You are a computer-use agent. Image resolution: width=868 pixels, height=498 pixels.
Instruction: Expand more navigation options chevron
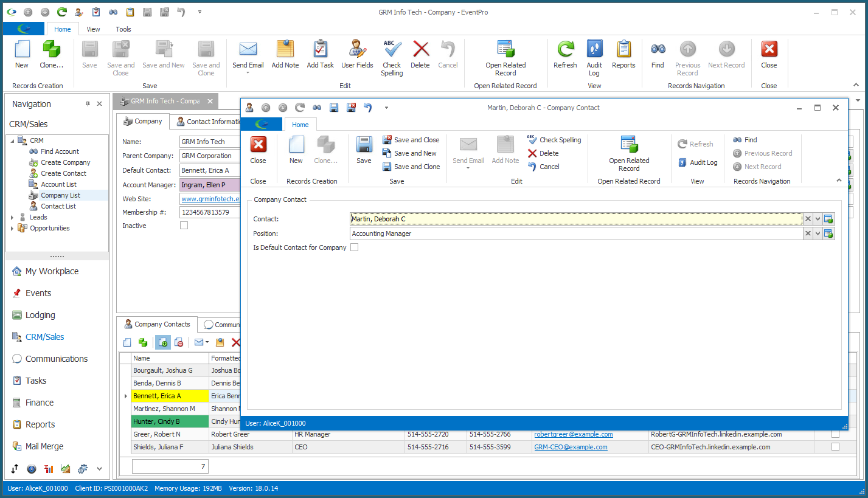point(99,469)
